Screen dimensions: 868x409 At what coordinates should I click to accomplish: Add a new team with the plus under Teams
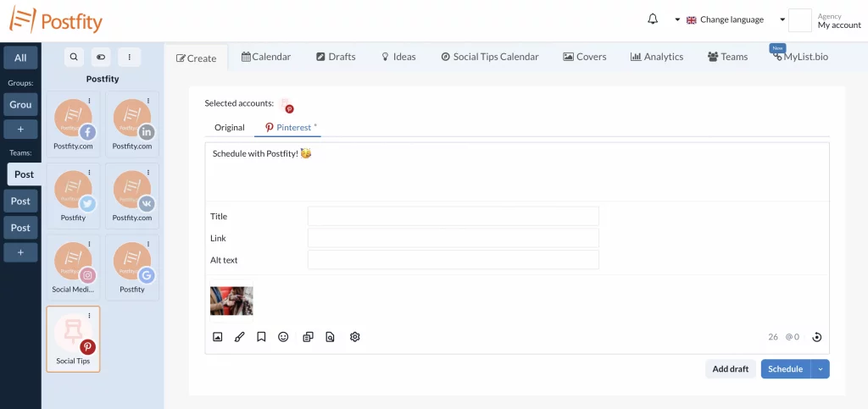pos(20,252)
